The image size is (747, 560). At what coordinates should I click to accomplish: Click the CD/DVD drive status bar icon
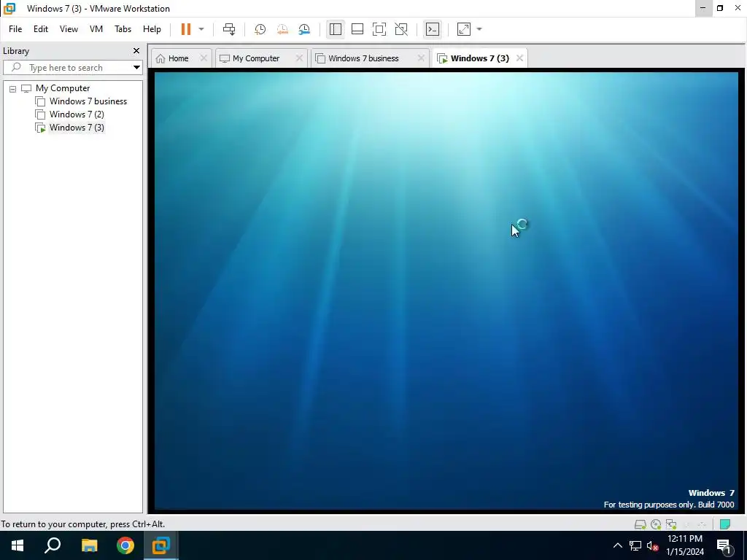656,524
